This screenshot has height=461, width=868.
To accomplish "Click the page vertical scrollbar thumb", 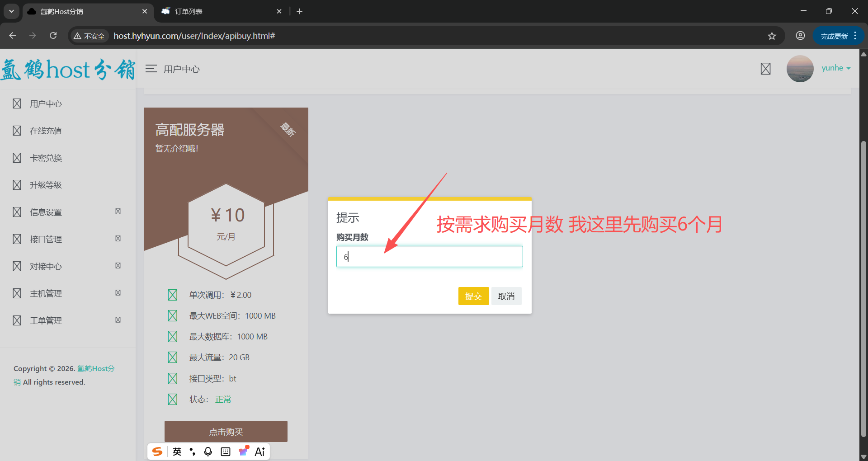I will pos(863,289).
